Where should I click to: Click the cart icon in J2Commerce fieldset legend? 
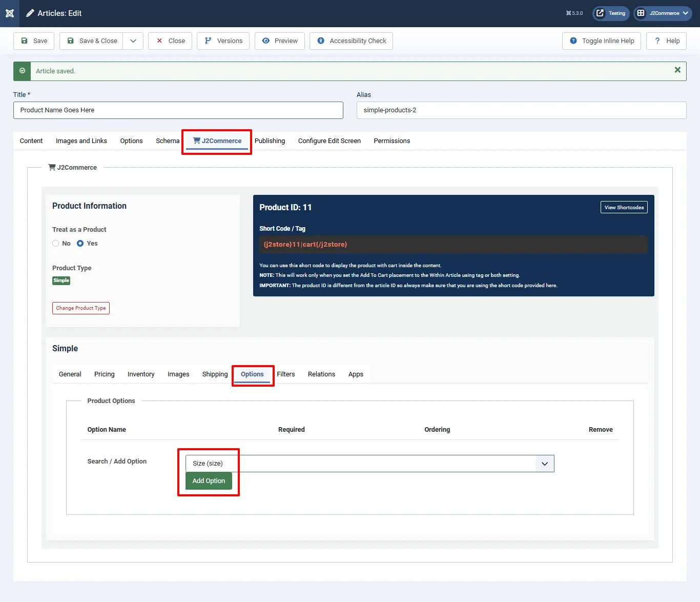point(52,167)
